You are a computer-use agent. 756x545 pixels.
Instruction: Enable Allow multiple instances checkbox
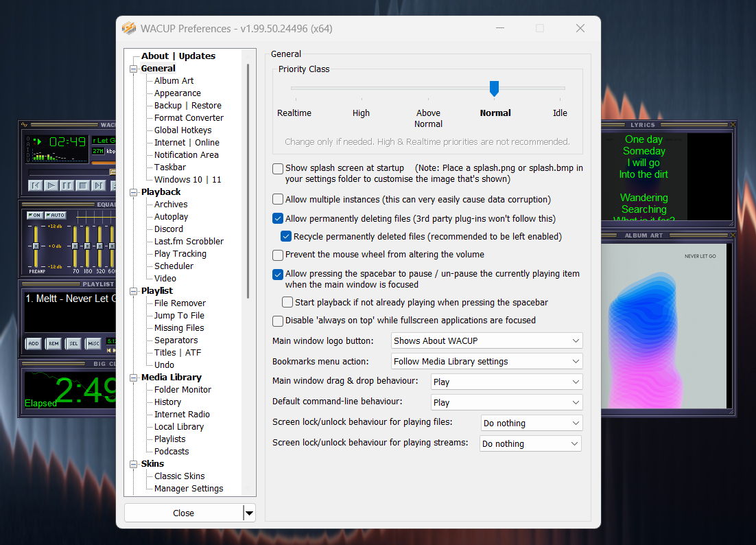pyautogui.click(x=278, y=199)
